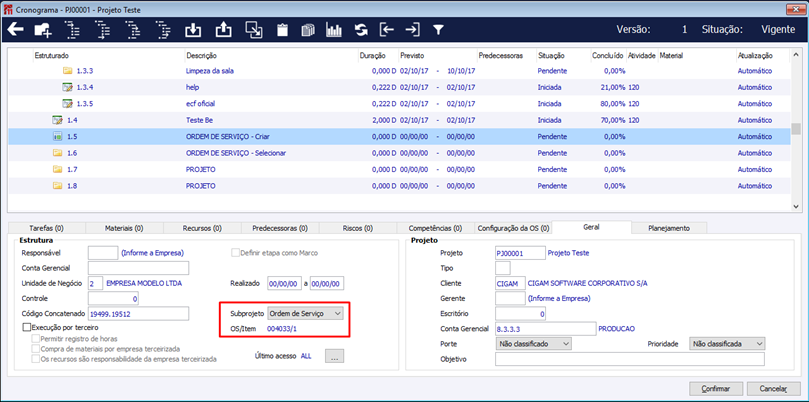
Task: Click OS/Item value 004033/1
Action: click(x=282, y=328)
